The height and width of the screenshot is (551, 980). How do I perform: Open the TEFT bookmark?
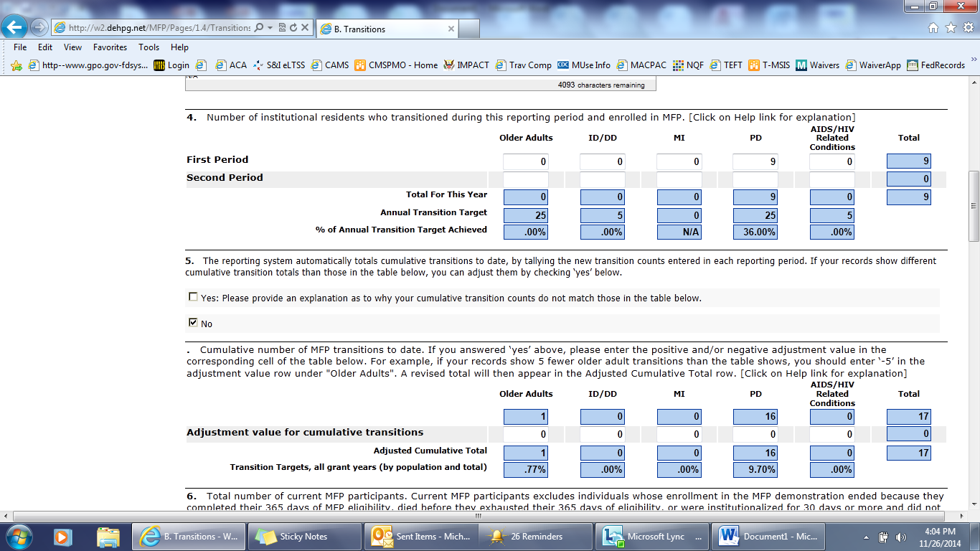[726, 65]
